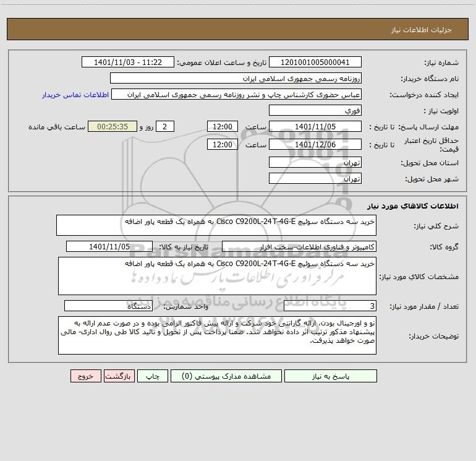Click the goods need date field next to 'تاریخ نیاز به کالا'
The width and height of the screenshot is (476, 461).
pyautogui.click(x=109, y=246)
